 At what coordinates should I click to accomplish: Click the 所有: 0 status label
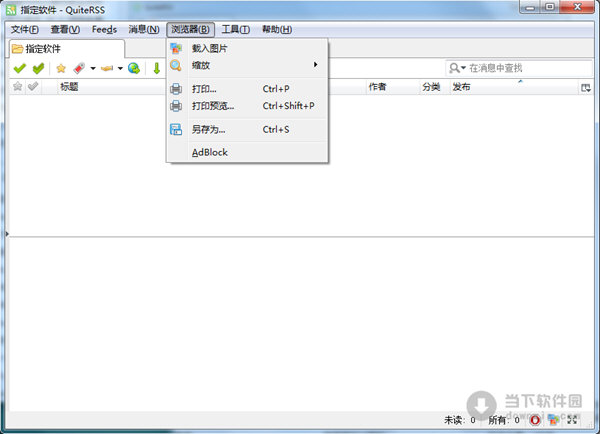[504, 420]
